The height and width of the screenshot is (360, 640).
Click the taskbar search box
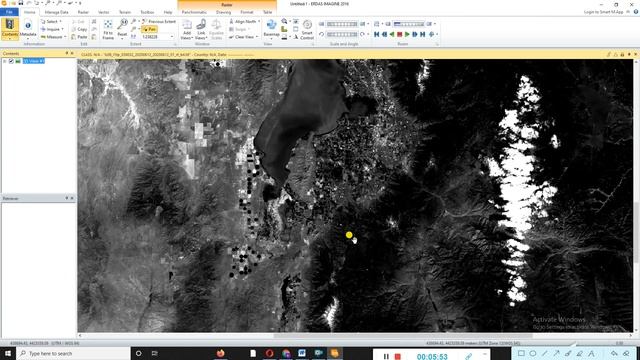click(73, 353)
